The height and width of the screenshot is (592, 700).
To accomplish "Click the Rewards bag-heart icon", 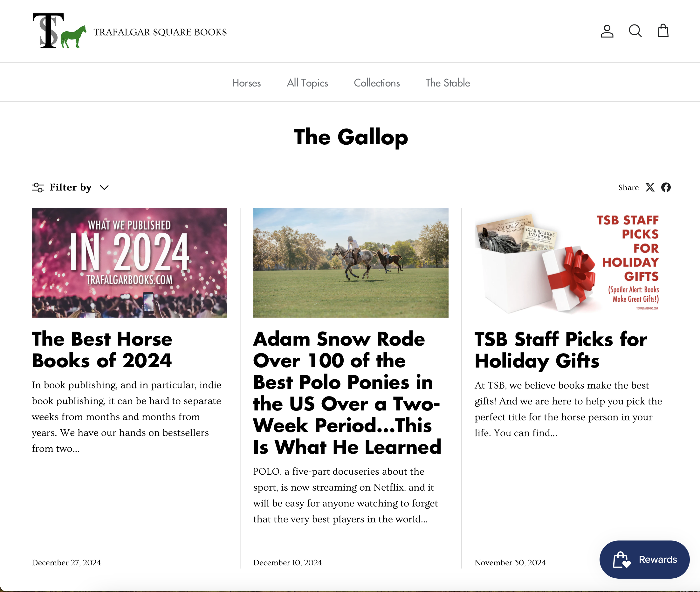I will (x=621, y=560).
